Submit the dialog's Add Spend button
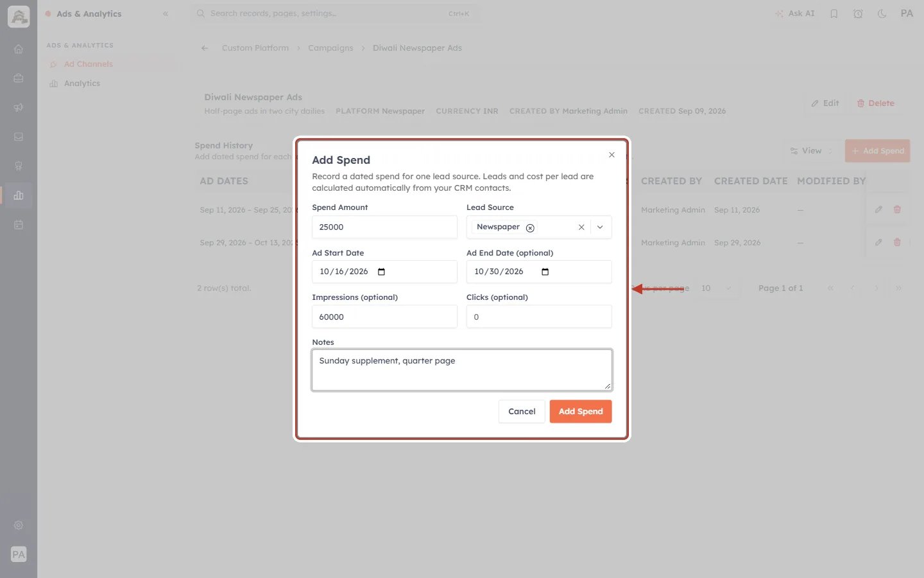Image resolution: width=924 pixels, height=578 pixels. click(x=581, y=412)
